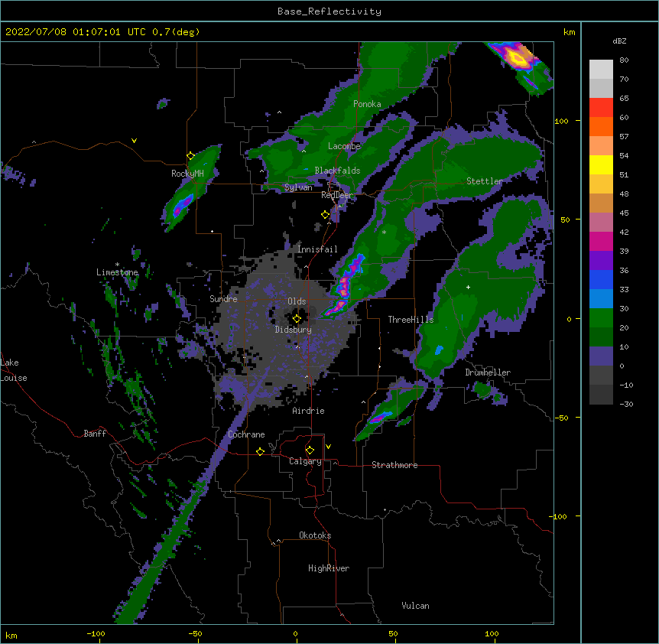Click the yellow diamond marker south of RedDeer
The width and height of the screenshot is (659, 644).
326,215
